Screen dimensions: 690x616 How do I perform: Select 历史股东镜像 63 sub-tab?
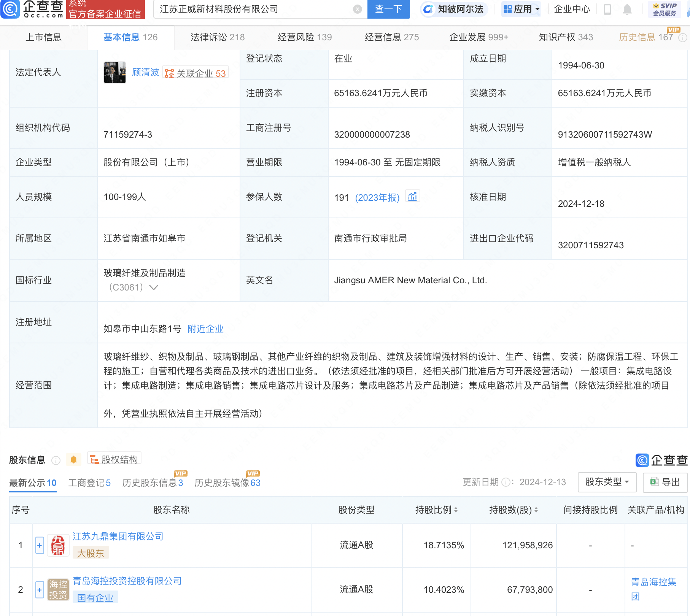(x=227, y=483)
